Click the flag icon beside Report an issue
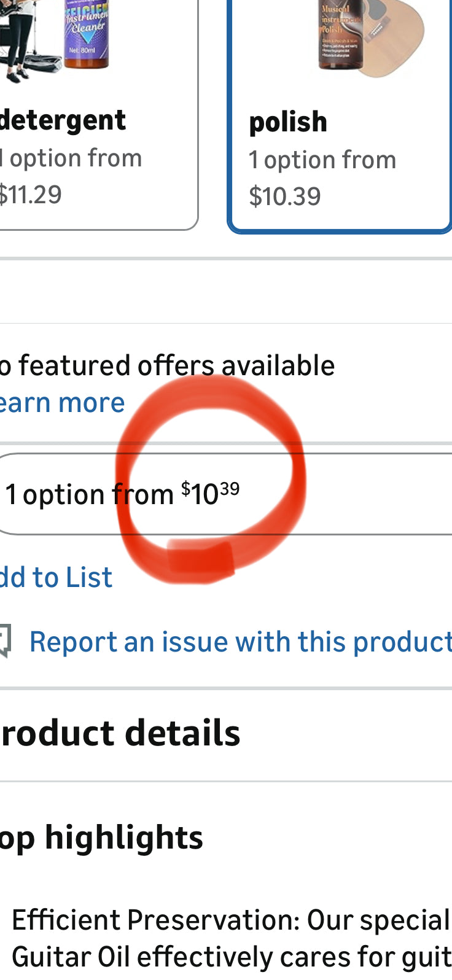The image size is (452, 980). (x=5, y=642)
